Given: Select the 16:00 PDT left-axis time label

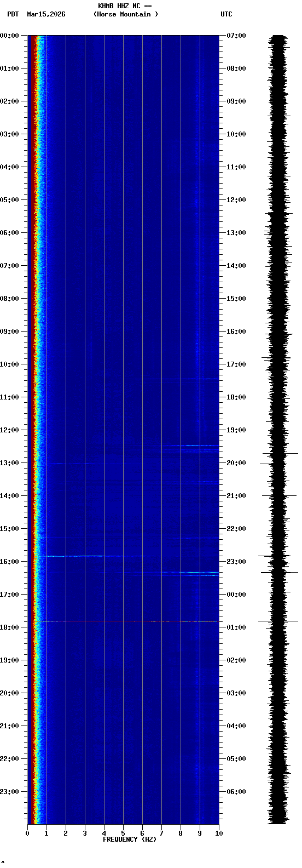Looking at the screenshot, I should 9,562.
